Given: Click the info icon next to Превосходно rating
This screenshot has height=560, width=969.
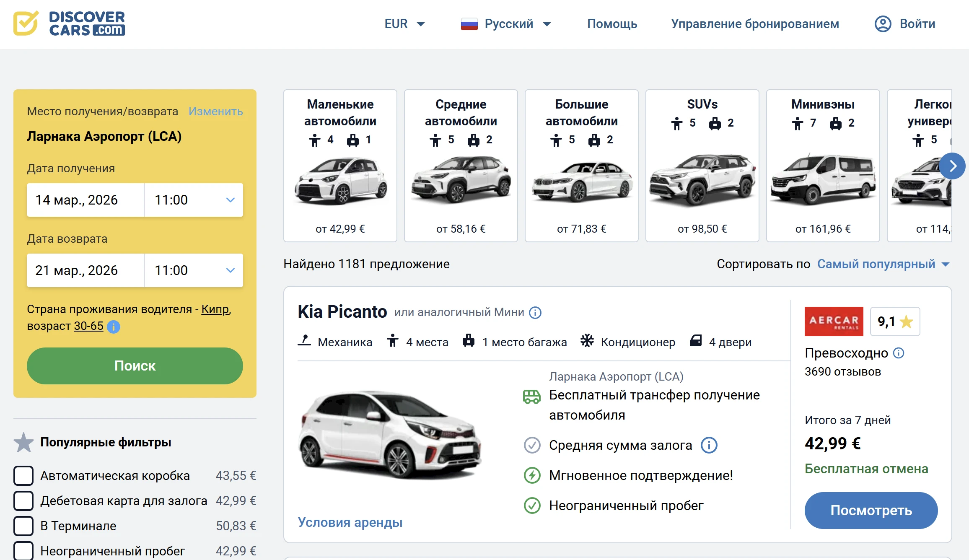Looking at the screenshot, I should pos(899,353).
